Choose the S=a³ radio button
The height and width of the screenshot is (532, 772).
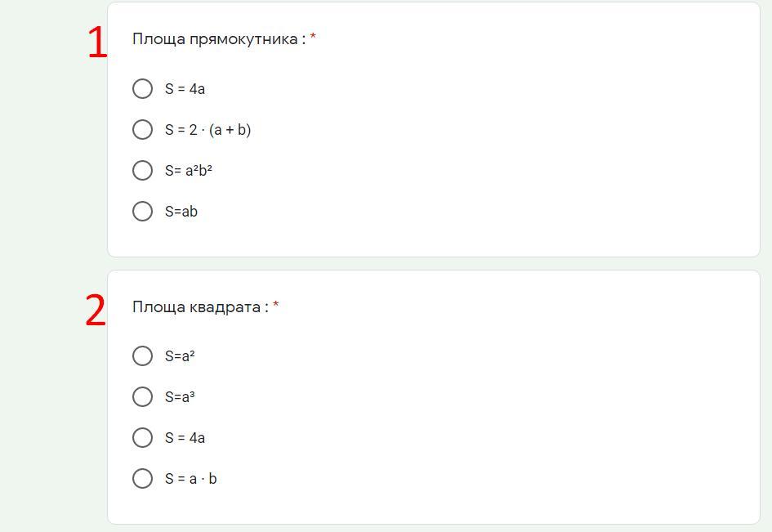tap(142, 396)
